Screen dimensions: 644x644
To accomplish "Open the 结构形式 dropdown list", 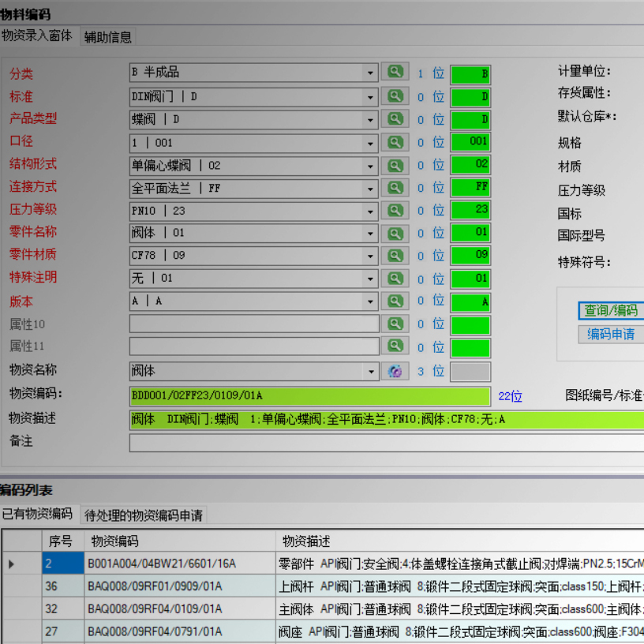I will (370, 166).
